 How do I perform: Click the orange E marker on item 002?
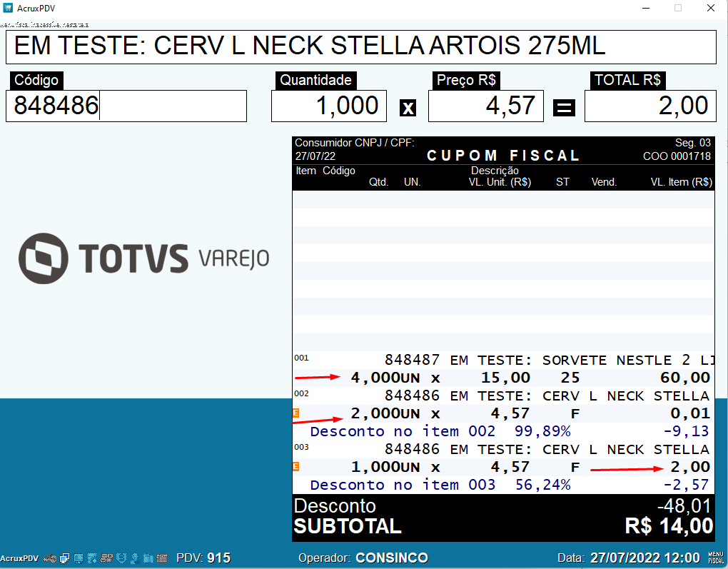[x=295, y=413]
